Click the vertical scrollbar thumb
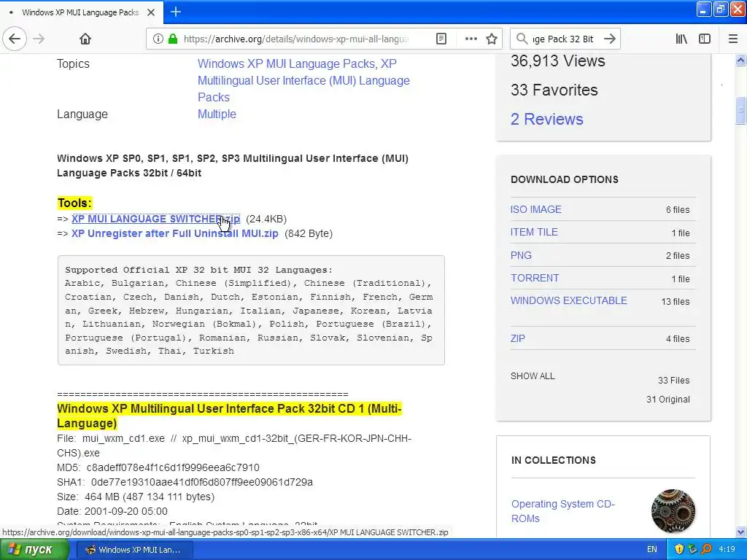 (740, 111)
